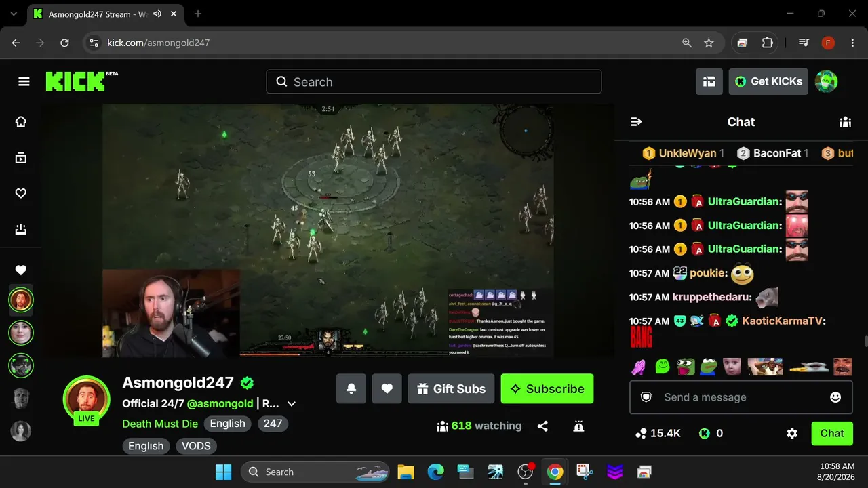Open the user profile avatar in header
The width and height of the screenshot is (868, 488).
(x=826, y=81)
